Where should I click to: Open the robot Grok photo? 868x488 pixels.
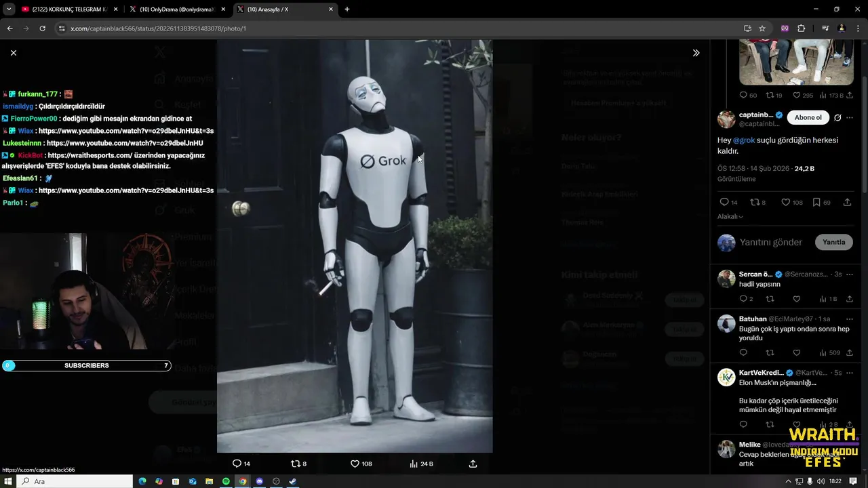355,245
